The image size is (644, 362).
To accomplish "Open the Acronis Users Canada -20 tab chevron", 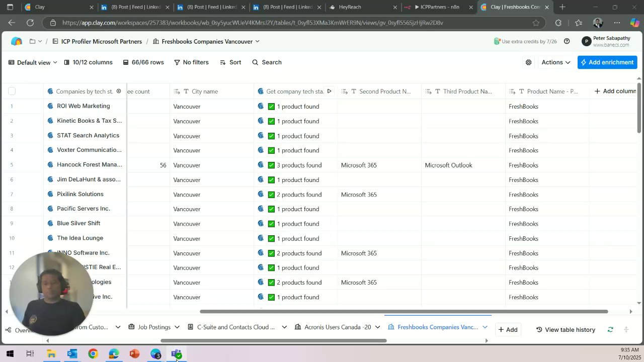I will click(x=377, y=327).
